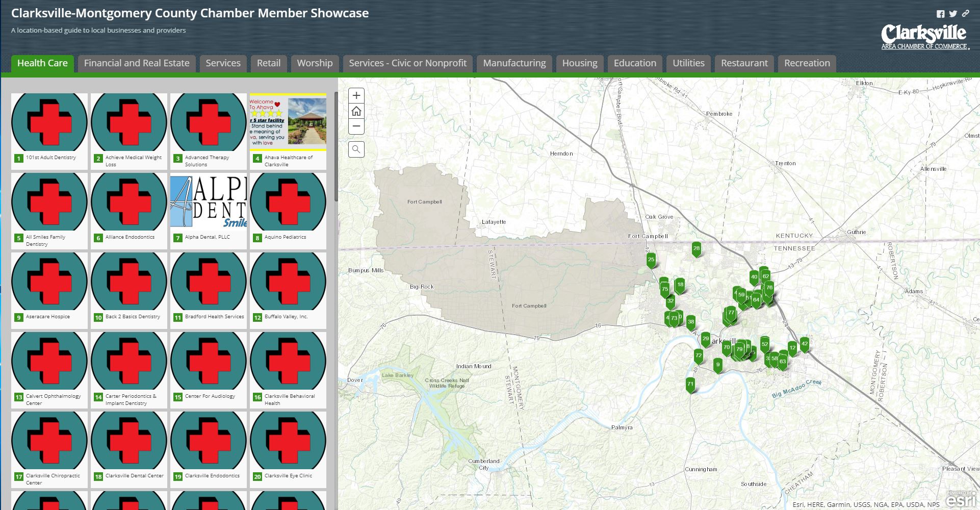Click map pin number 71
This screenshot has height=510, width=980.
coord(690,385)
